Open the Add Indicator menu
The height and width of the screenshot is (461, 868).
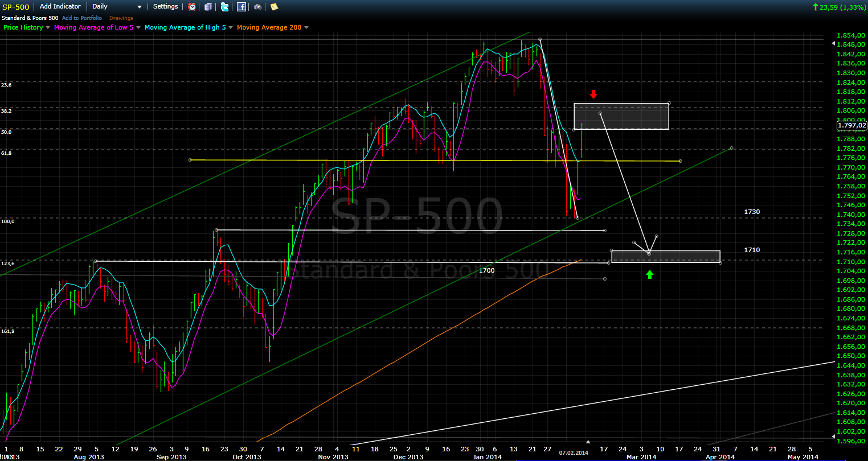60,7
